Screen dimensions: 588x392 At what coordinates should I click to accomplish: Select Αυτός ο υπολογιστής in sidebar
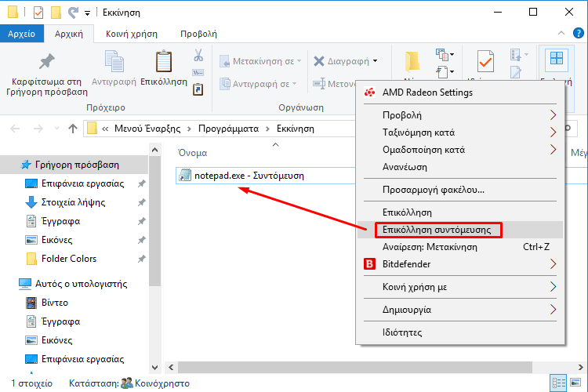click(x=81, y=284)
